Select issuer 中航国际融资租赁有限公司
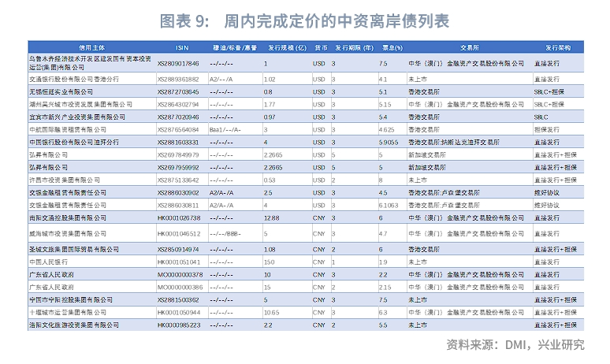This screenshot has width=610, height=364. (68, 129)
